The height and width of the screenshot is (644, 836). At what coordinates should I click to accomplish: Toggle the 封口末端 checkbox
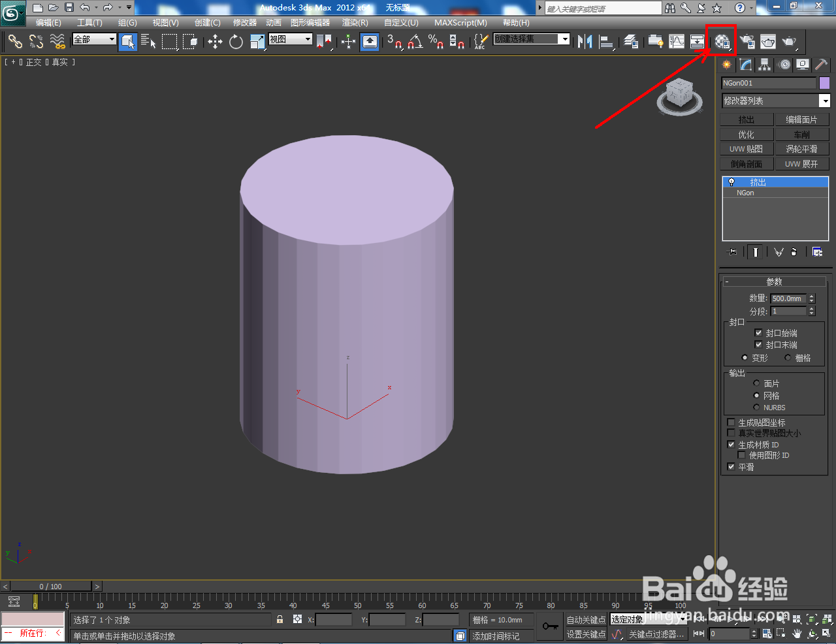(x=758, y=345)
